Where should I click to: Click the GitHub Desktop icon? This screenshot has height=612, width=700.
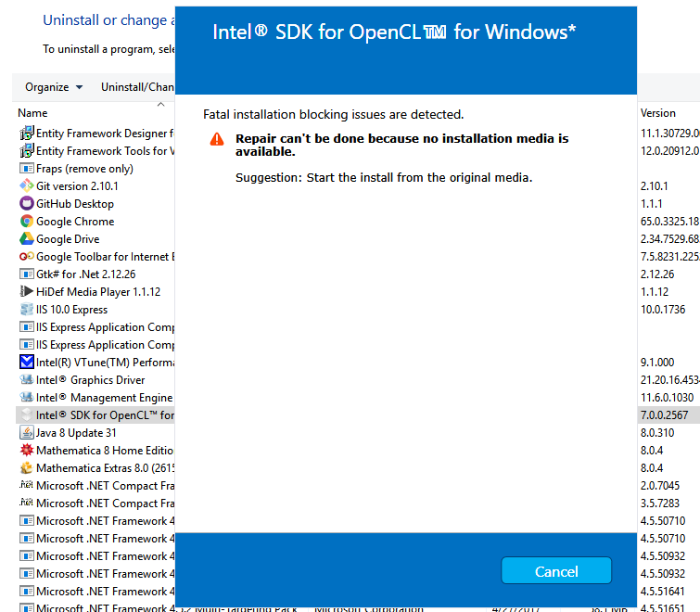click(x=27, y=204)
